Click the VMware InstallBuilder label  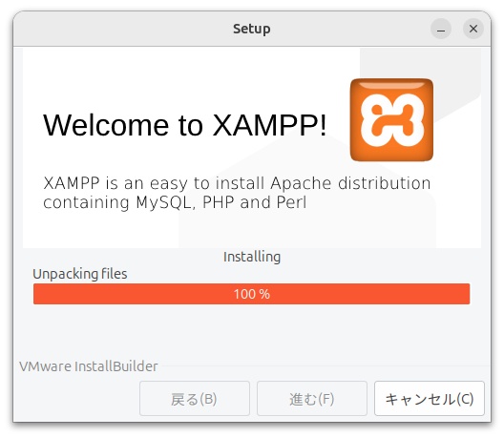point(89,366)
